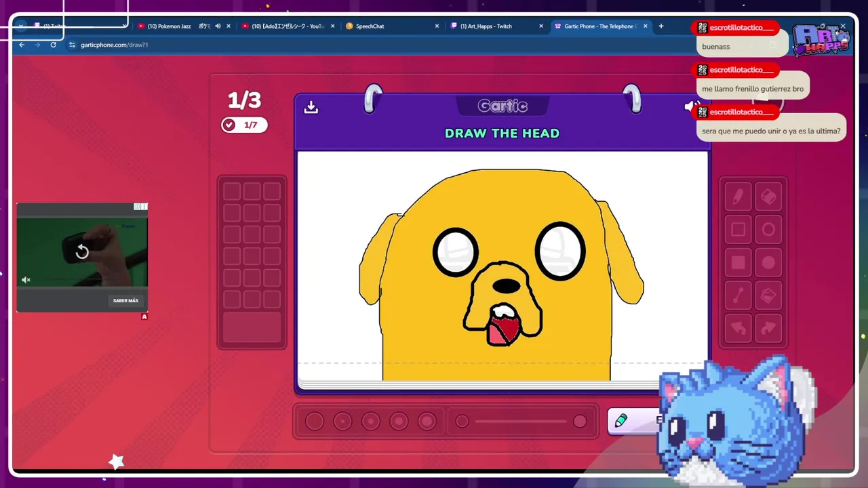Click the drawing canvas on Jake's nose

click(507, 285)
